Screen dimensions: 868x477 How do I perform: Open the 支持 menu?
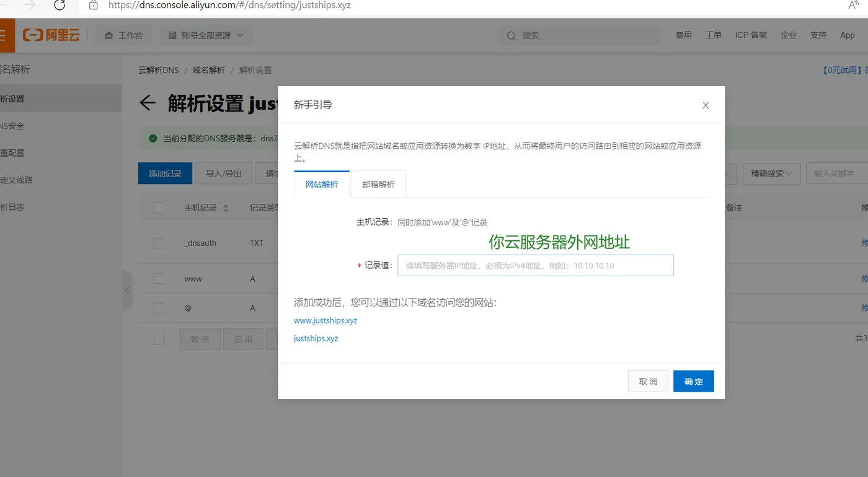point(818,35)
